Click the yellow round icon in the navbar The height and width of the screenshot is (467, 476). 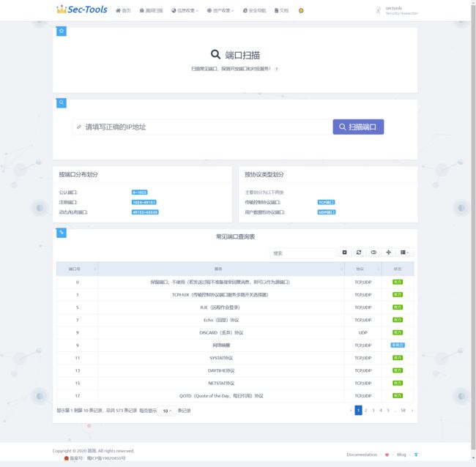click(x=301, y=11)
